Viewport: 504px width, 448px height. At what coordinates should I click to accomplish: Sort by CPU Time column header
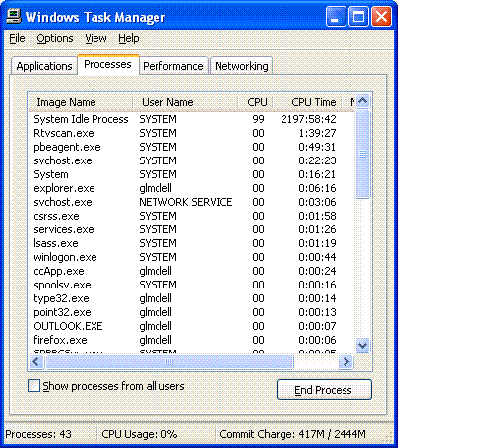click(x=308, y=102)
